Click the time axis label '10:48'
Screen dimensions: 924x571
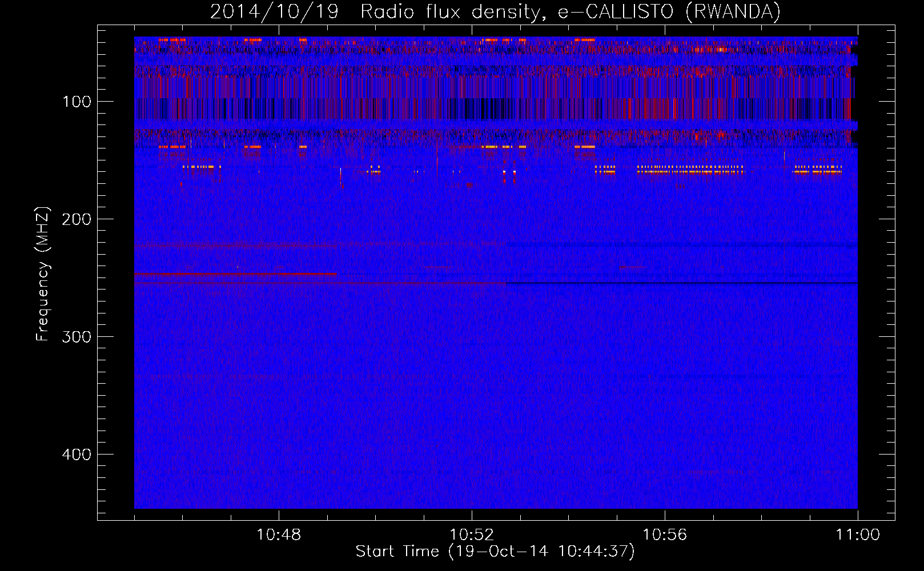[x=279, y=534]
